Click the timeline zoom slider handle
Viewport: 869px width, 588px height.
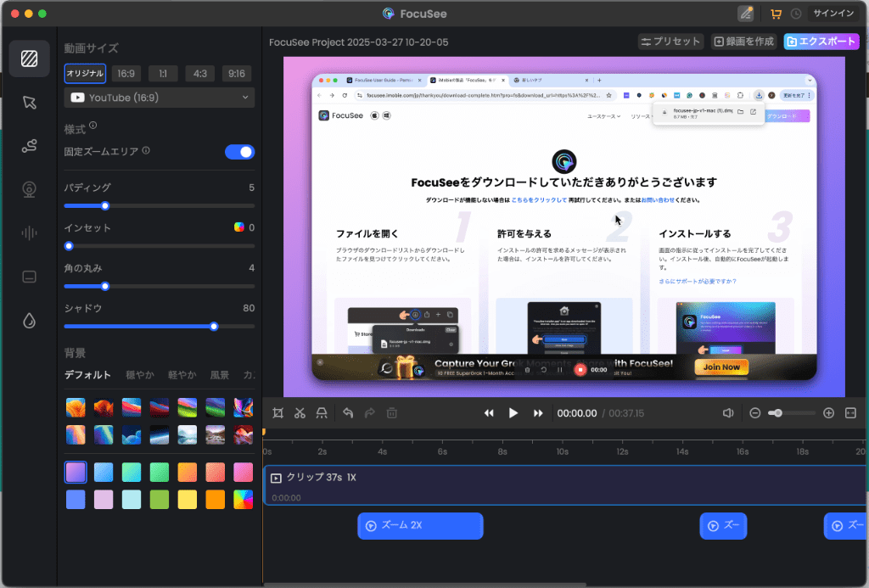pos(778,413)
